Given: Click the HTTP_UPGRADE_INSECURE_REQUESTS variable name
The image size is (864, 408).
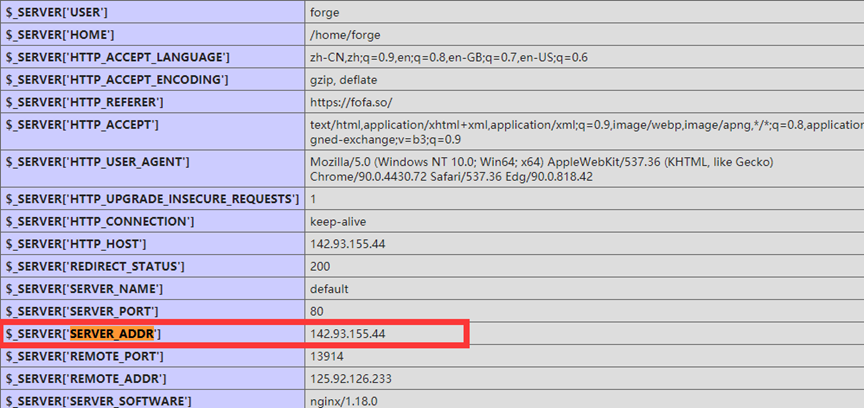Looking at the screenshot, I should pos(152,199).
